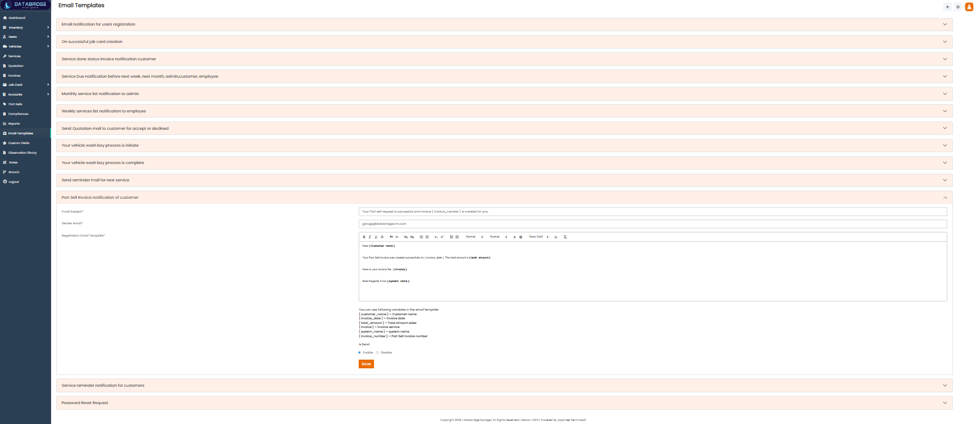Select the Disable radio button
Image resolution: width=980 pixels, height=424 pixels.
click(x=378, y=352)
